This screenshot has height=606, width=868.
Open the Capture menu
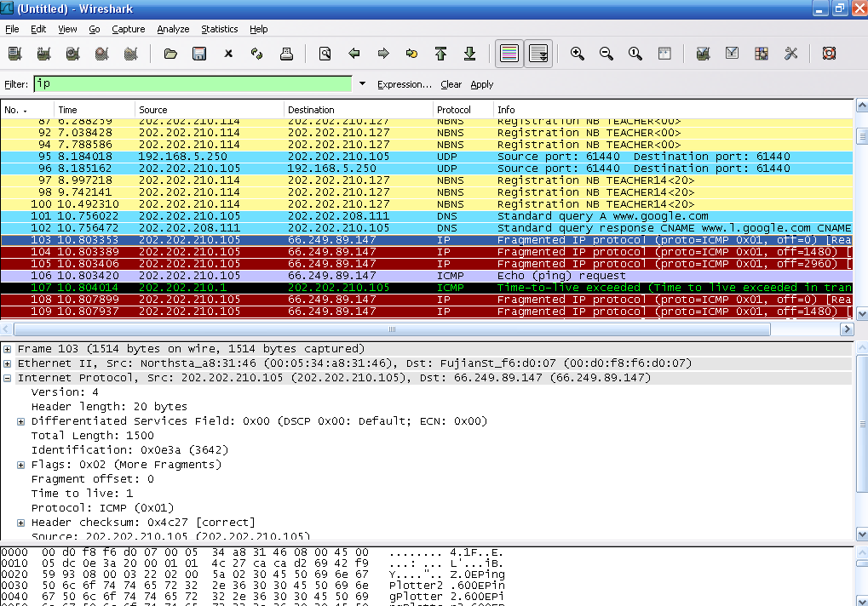128,28
